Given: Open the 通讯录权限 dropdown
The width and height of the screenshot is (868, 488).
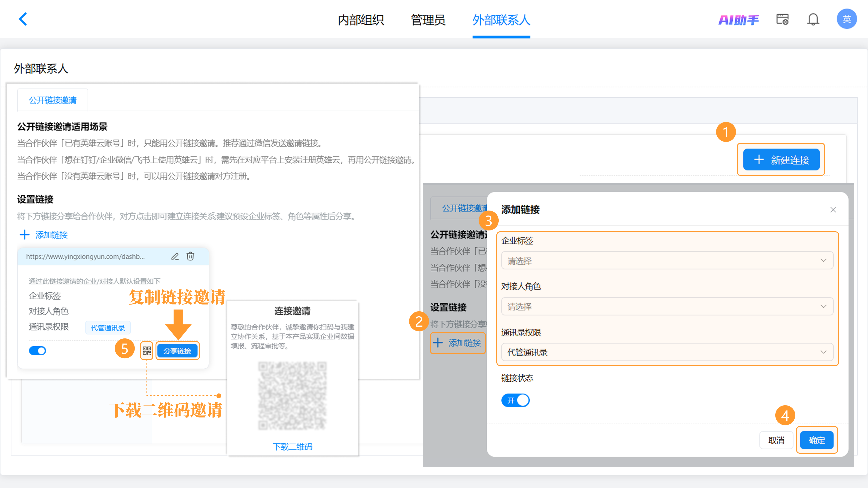Looking at the screenshot, I should [667, 352].
